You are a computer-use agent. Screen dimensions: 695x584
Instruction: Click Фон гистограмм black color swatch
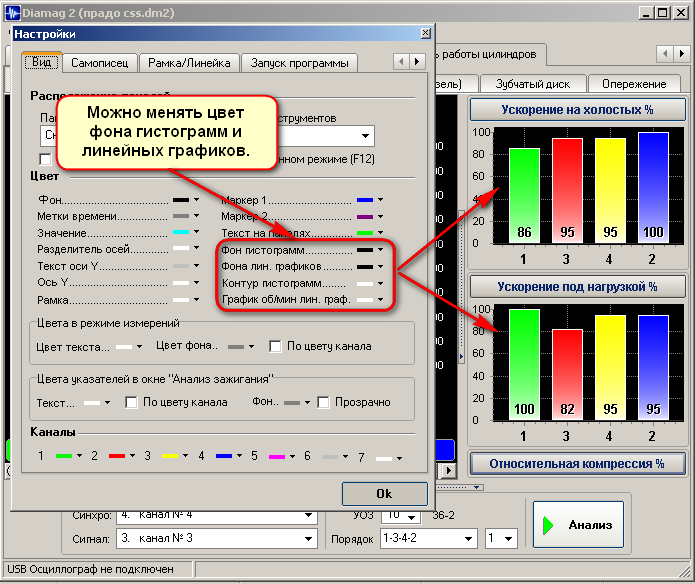coord(365,250)
